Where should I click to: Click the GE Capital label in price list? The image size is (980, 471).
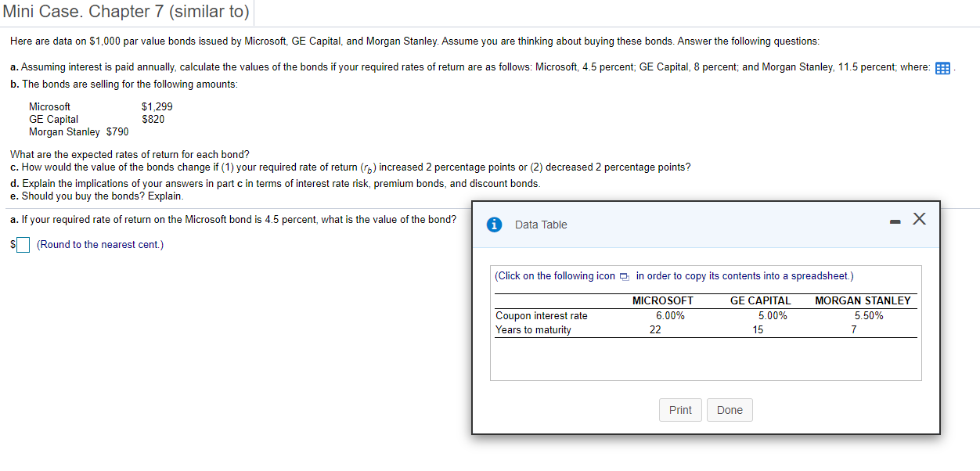click(53, 119)
